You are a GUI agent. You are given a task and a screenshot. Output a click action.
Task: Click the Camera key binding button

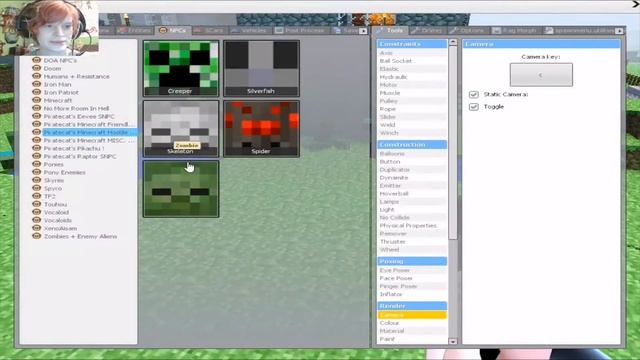[541, 75]
